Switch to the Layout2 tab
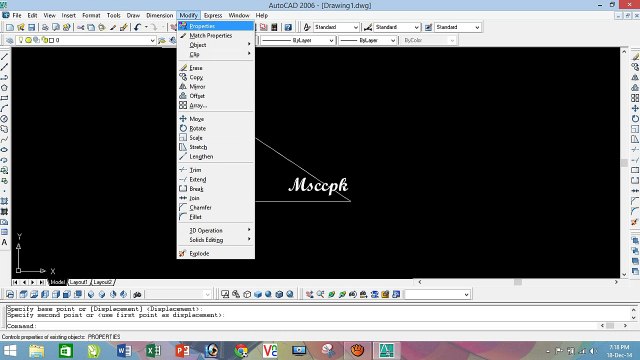The image size is (640, 360). pos(102,282)
